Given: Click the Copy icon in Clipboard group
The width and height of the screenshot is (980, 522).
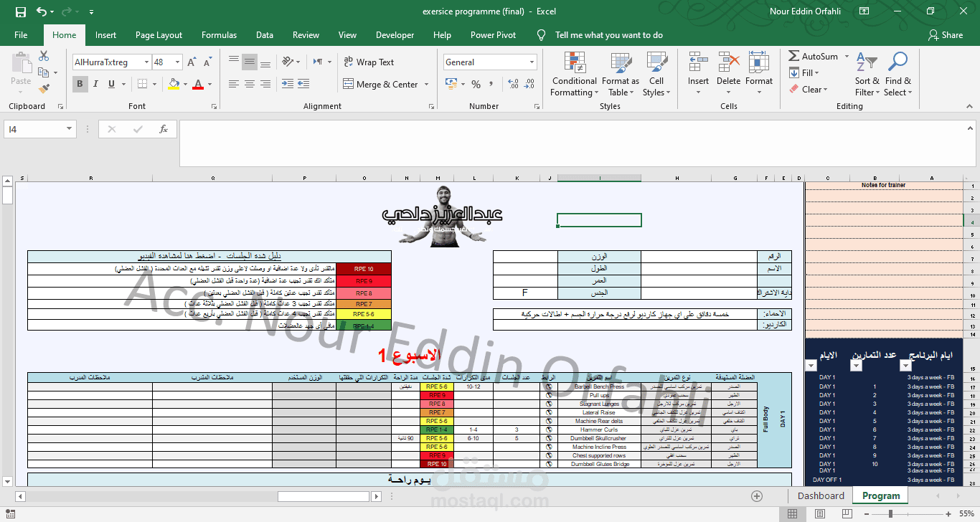Looking at the screenshot, I should [x=44, y=72].
